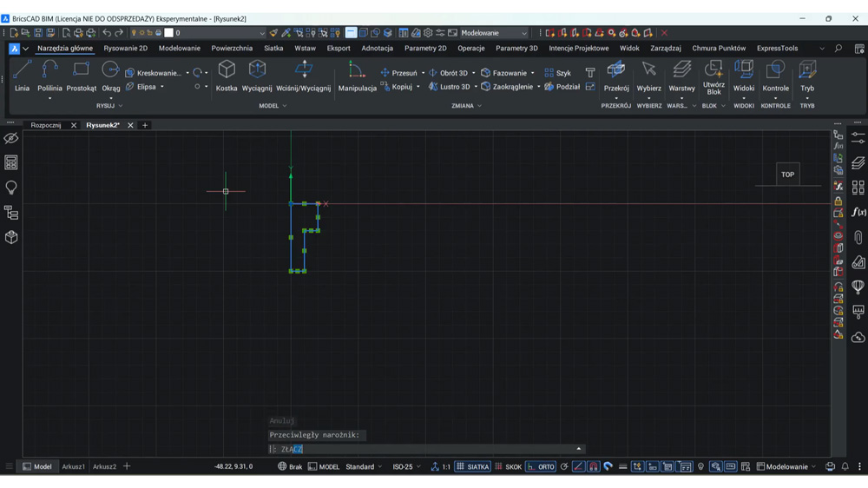
Task: Choose the Polilinia drawing tool
Action: pyautogui.click(x=49, y=76)
